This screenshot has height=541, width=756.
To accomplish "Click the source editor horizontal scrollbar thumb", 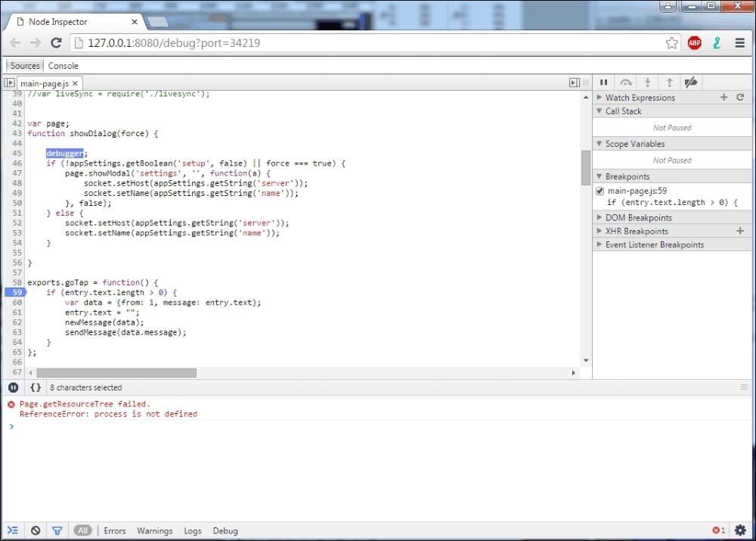I will tap(116, 372).
